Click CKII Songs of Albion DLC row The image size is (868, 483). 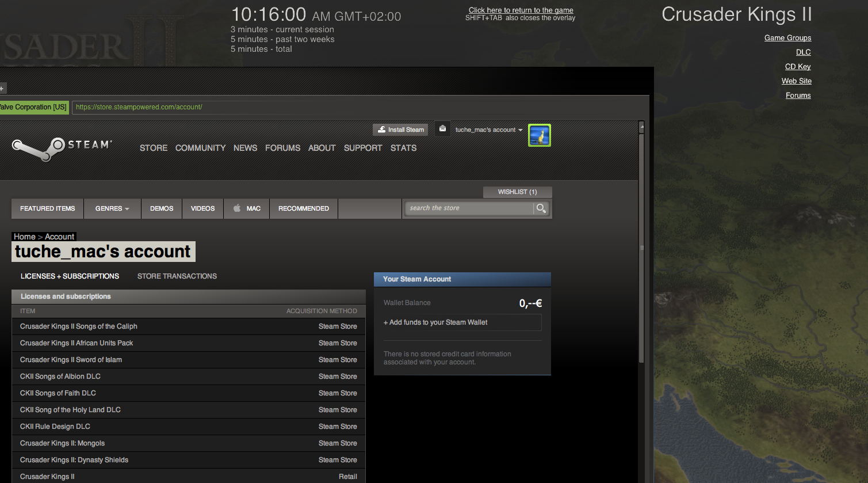(189, 376)
